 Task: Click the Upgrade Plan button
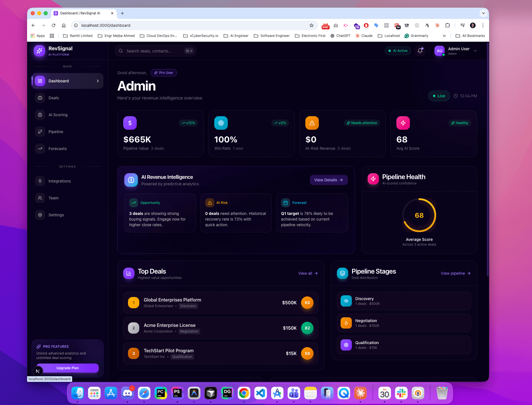tap(67, 368)
